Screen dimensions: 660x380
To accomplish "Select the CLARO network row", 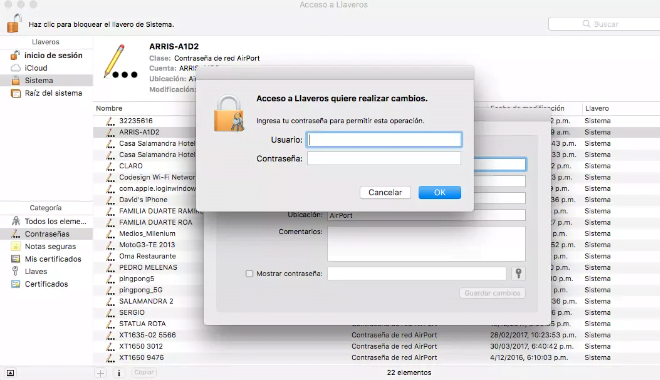I will point(377,166).
